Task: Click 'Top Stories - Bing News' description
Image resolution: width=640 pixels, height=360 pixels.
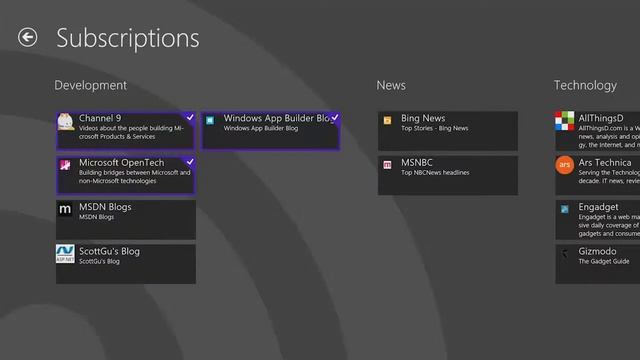Action: 434,128
